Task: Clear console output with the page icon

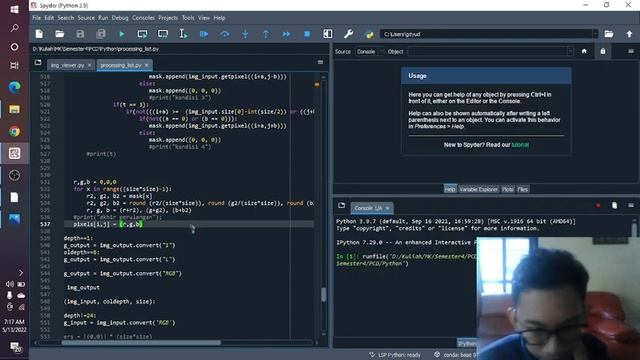Action: [x=614, y=206]
